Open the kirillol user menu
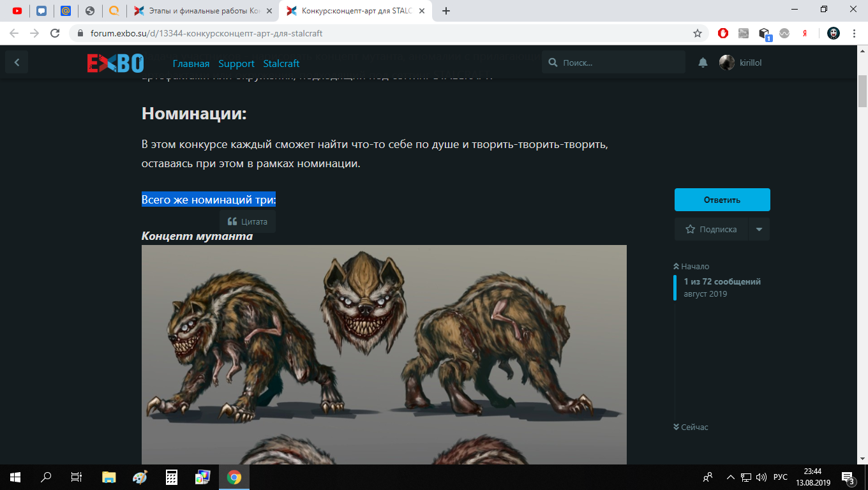868x490 pixels. 740,63
